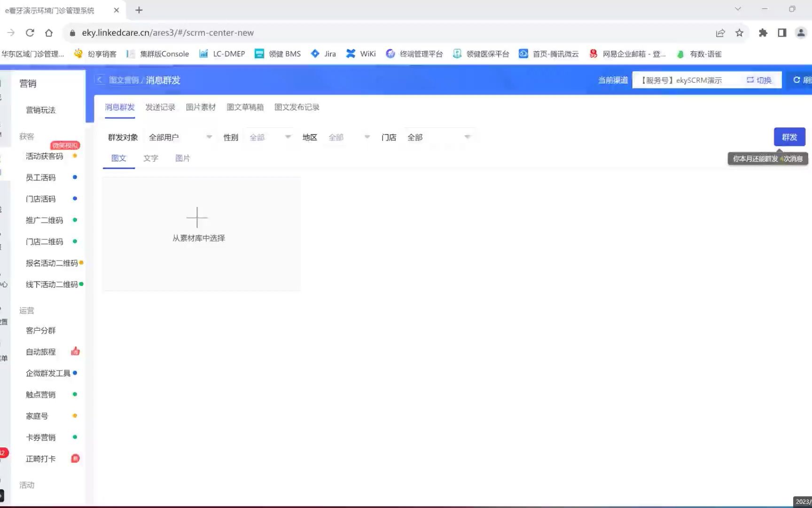
Task: Switch to the 图片素材 tab
Action: click(201, 107)
